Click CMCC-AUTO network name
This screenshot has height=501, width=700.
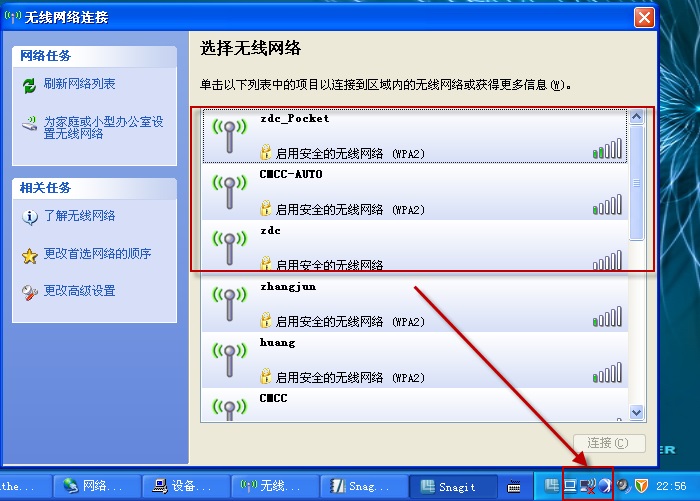point(291,174)
